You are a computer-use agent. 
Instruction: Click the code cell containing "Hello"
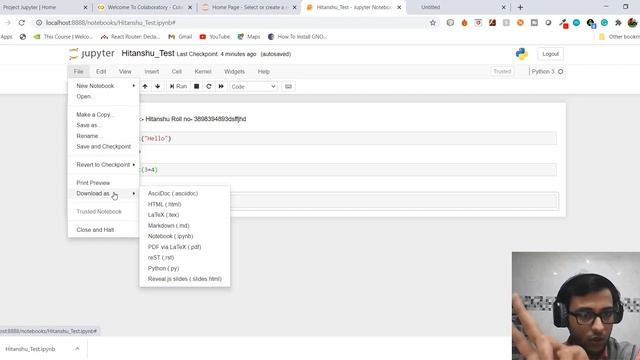tap(348, 138)
